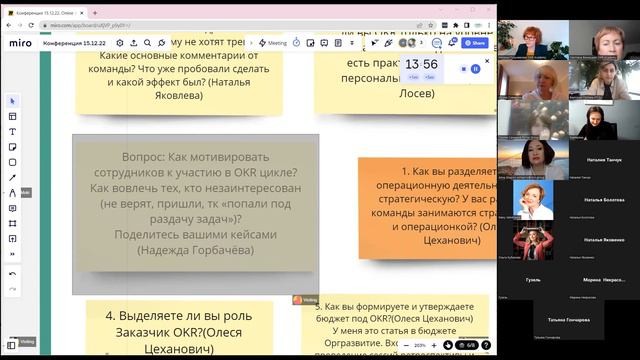Select the Text tool

[12, 131]
